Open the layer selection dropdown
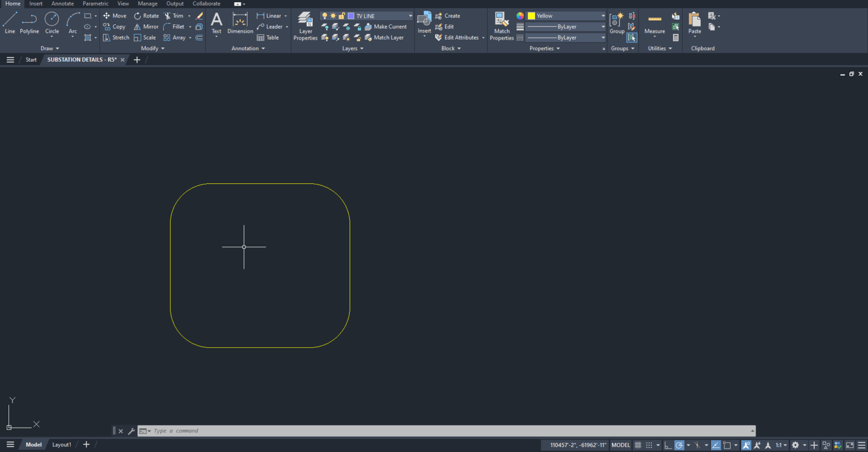Image resolution: width=868 pixels, height=452 pixels. click(x=410, y=16)
